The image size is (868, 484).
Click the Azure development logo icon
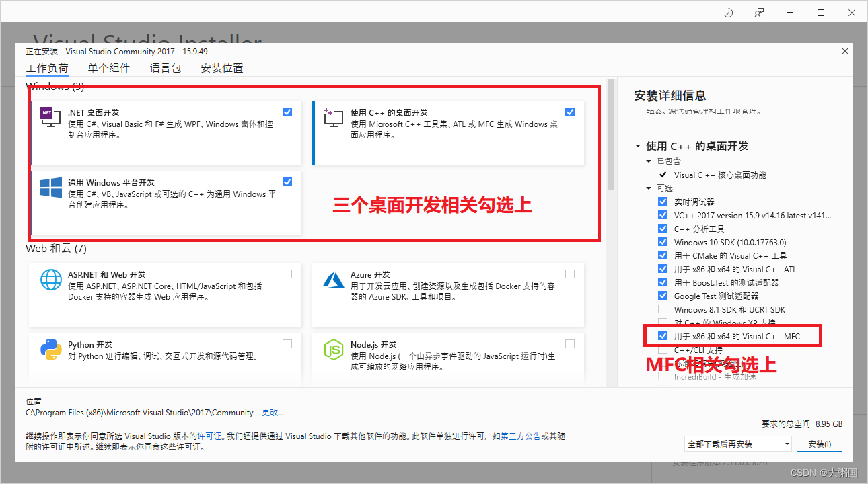[334, 280]
